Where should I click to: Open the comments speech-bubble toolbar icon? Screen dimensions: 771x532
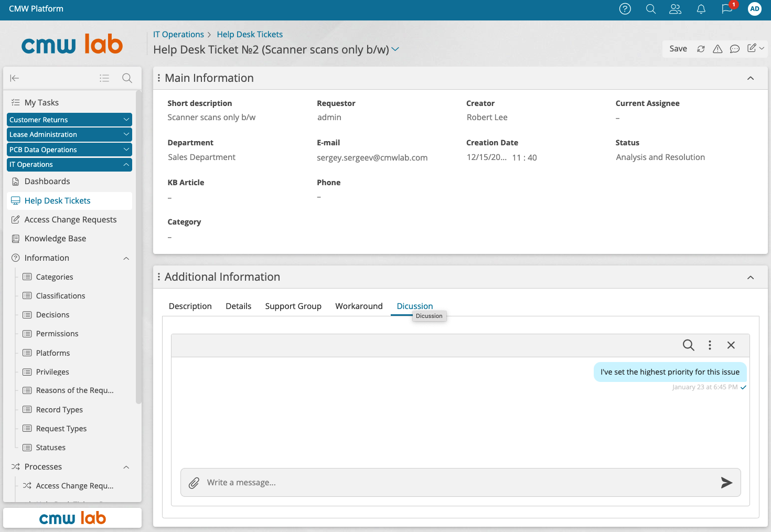click(x=735, y=49)
